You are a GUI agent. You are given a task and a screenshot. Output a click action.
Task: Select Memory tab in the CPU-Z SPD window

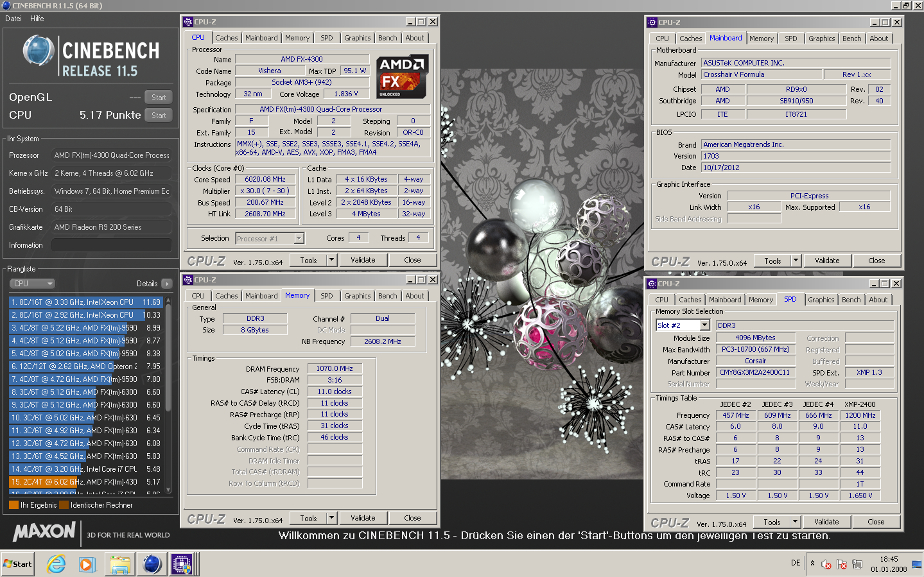761,300
